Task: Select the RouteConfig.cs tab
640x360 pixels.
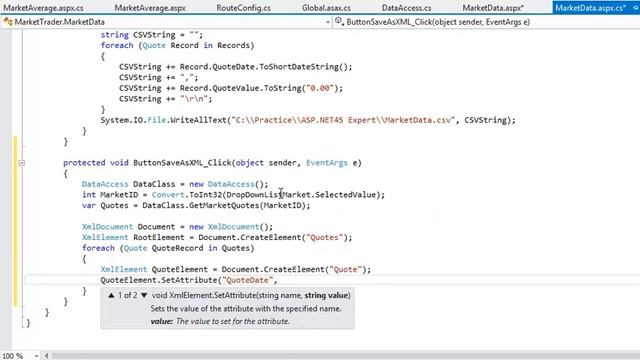Action: point(244,8)
